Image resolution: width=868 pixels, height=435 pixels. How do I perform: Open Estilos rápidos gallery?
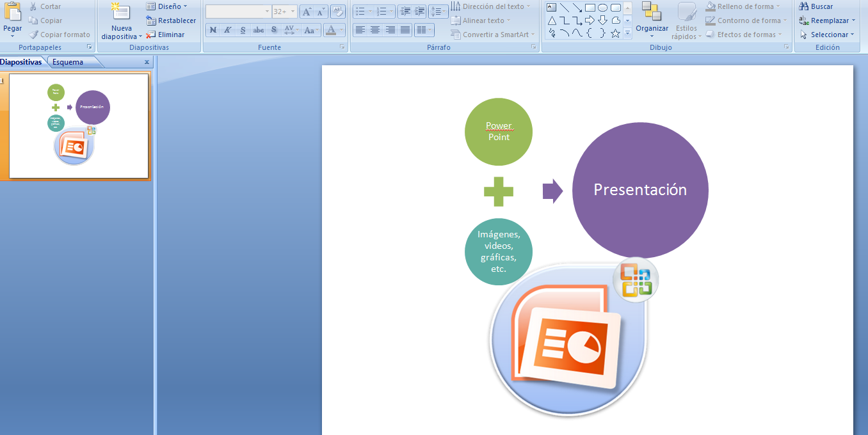(687, 20)
